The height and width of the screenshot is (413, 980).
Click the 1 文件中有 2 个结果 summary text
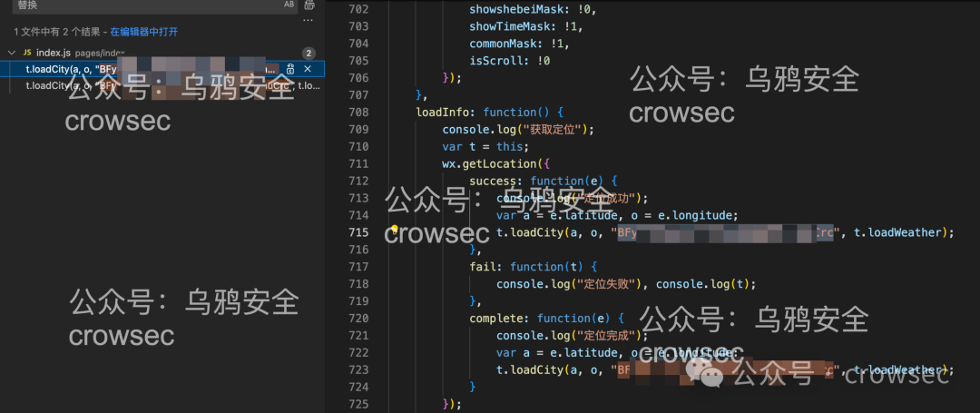click(x=57, y=32)
